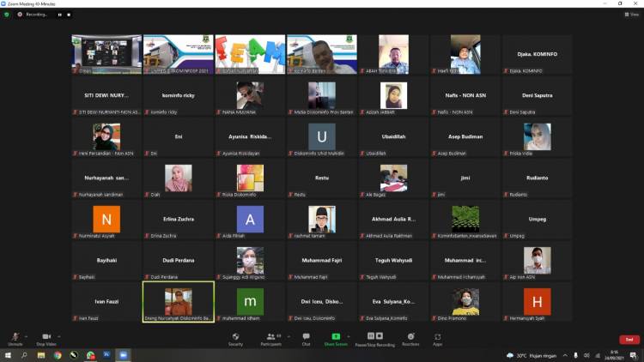Open the Windows Start menu

pos(7,355)
